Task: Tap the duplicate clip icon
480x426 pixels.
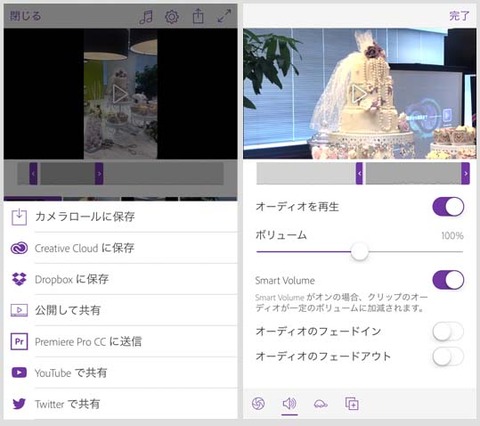Action: [352, 404]
